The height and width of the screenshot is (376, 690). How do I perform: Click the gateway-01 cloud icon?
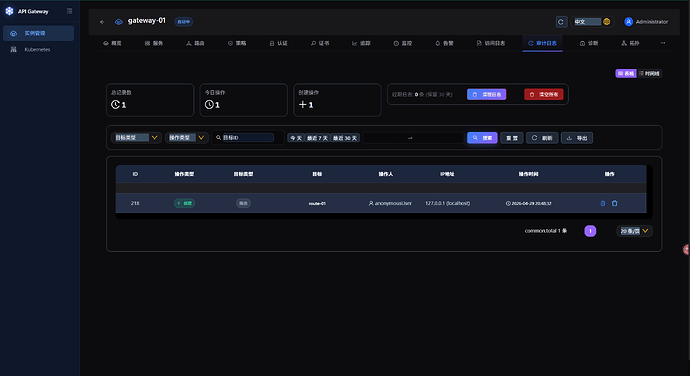pyautogui.click(x=119, y=22)
